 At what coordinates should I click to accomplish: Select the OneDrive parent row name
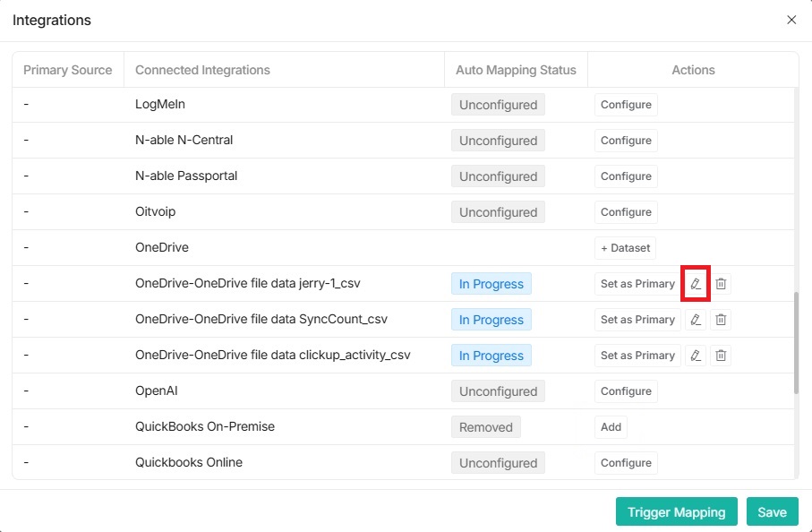click(161, 247)
